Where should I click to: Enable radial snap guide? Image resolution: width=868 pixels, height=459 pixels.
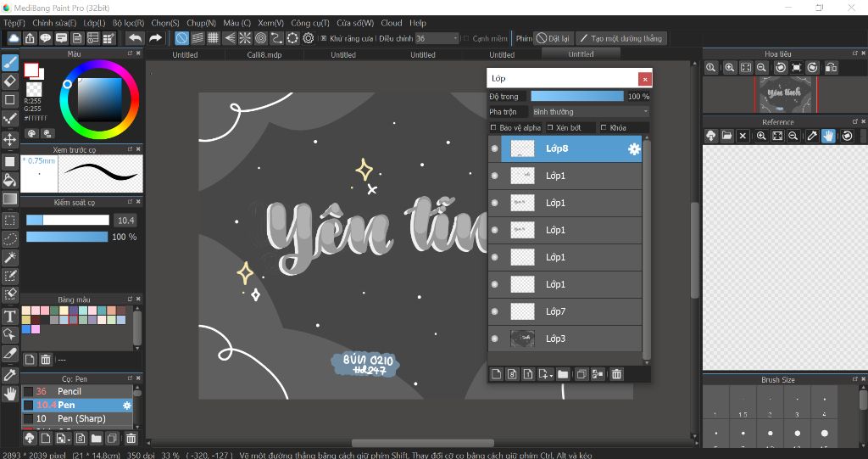245,38
